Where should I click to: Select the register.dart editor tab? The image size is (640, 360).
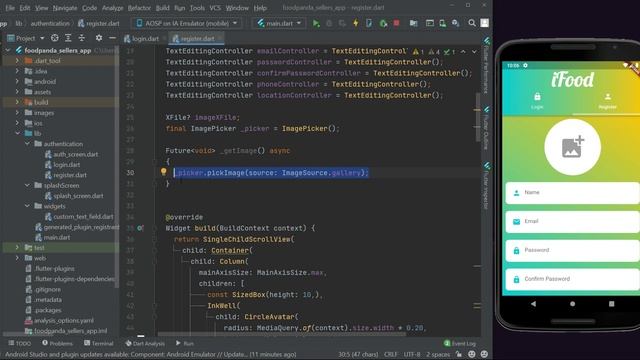198,38
